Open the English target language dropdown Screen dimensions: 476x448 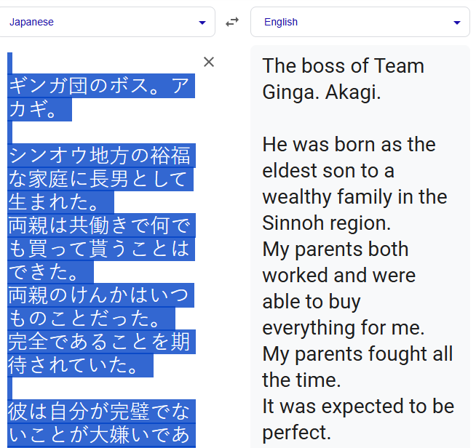(x=360, y=22)
